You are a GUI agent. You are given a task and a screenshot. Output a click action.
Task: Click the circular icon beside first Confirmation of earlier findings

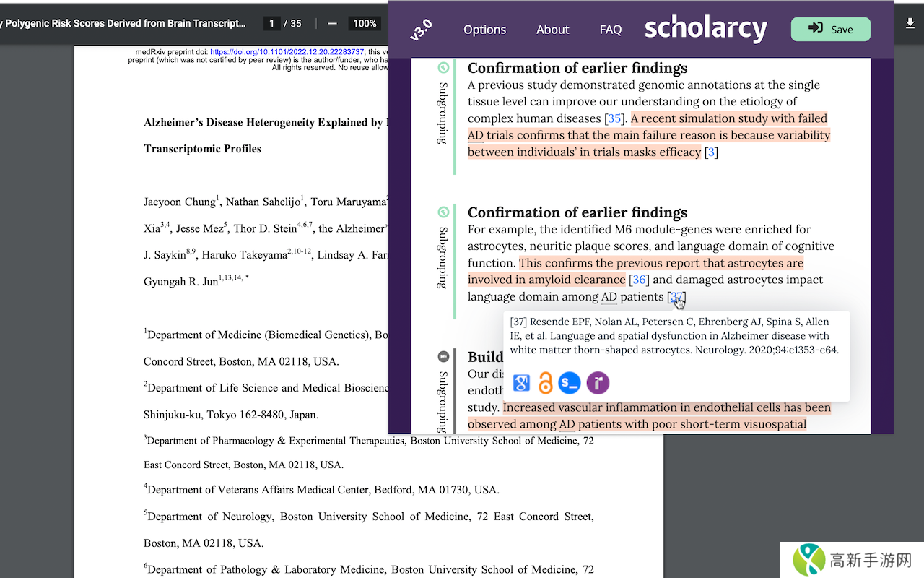(443, 66)
